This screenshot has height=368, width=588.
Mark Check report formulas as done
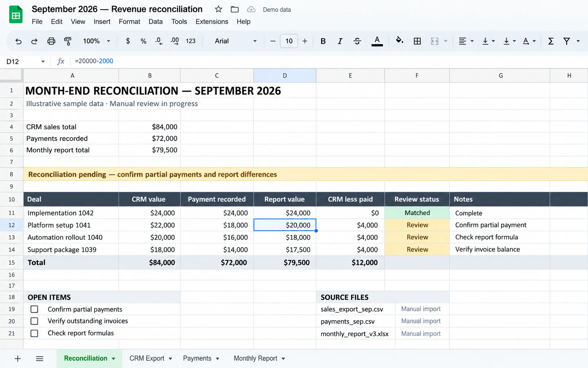pos(34,333)
